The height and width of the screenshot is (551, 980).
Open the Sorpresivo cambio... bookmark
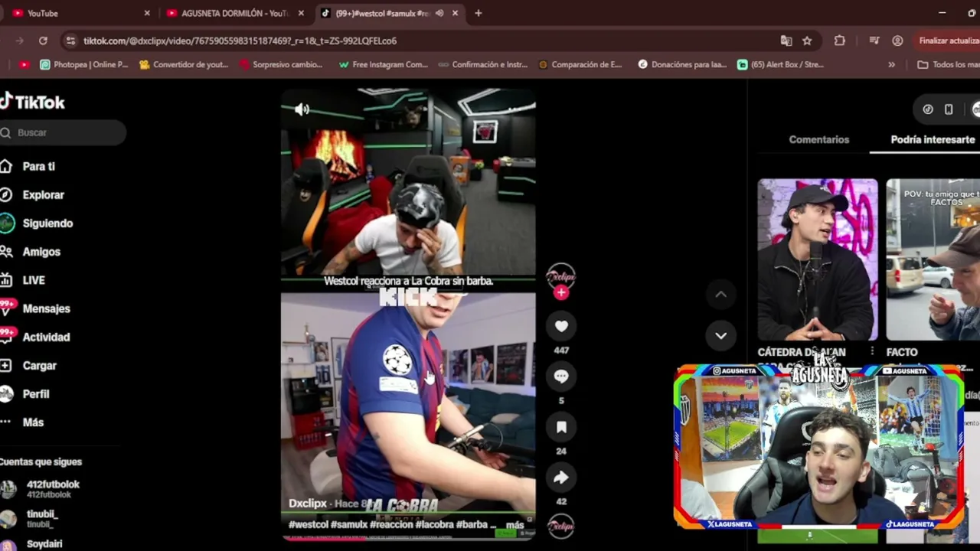click(x=281, y=64)
